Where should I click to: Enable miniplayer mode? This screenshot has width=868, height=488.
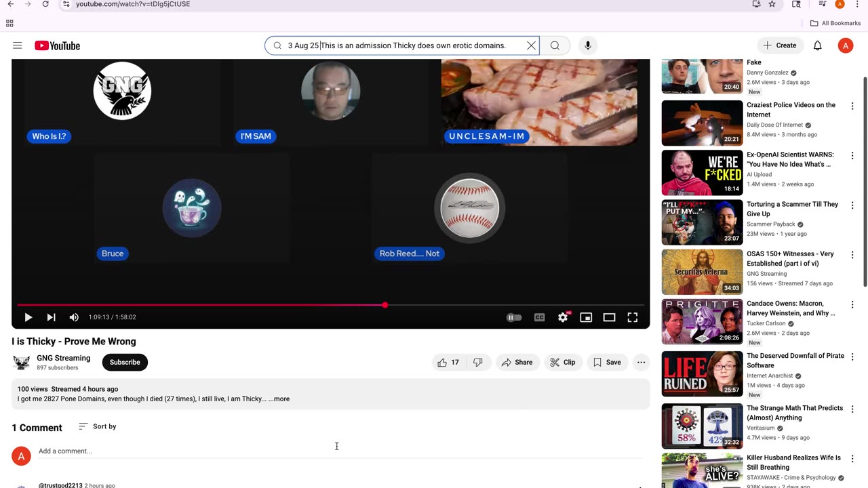[586, 317]
